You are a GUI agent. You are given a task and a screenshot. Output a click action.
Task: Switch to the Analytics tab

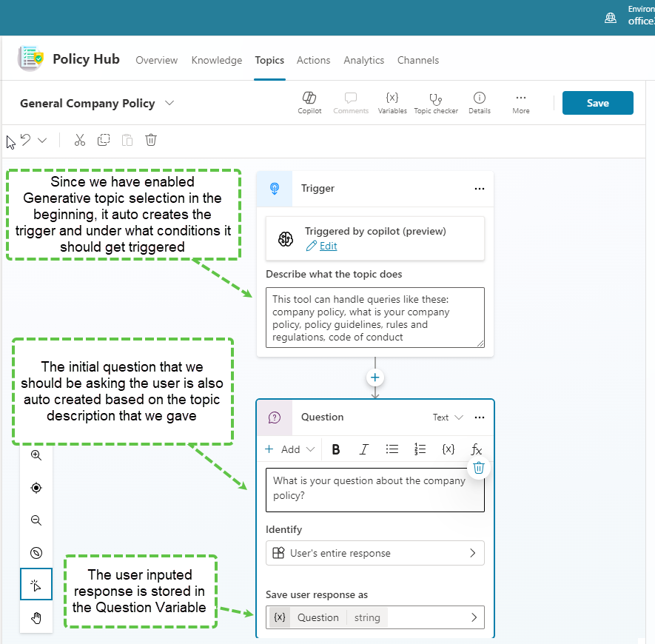pos(363,60)
